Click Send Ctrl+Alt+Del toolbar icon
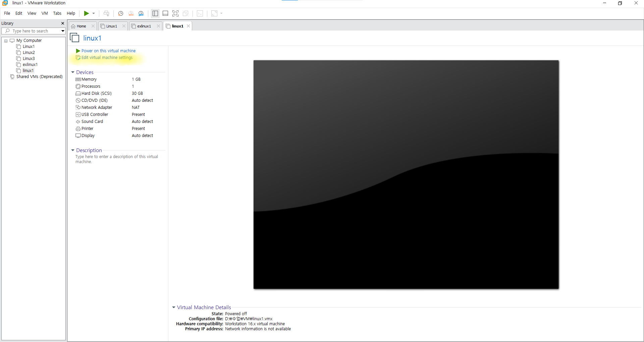The image size is (644, 342). coord(106,13)
